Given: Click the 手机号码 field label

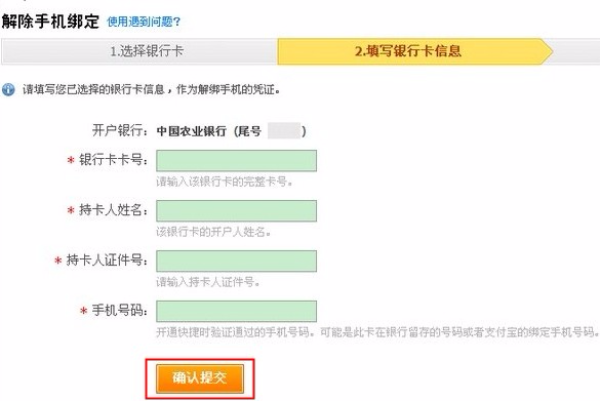Looking at the screenshot, I should [x=120, y=312].
